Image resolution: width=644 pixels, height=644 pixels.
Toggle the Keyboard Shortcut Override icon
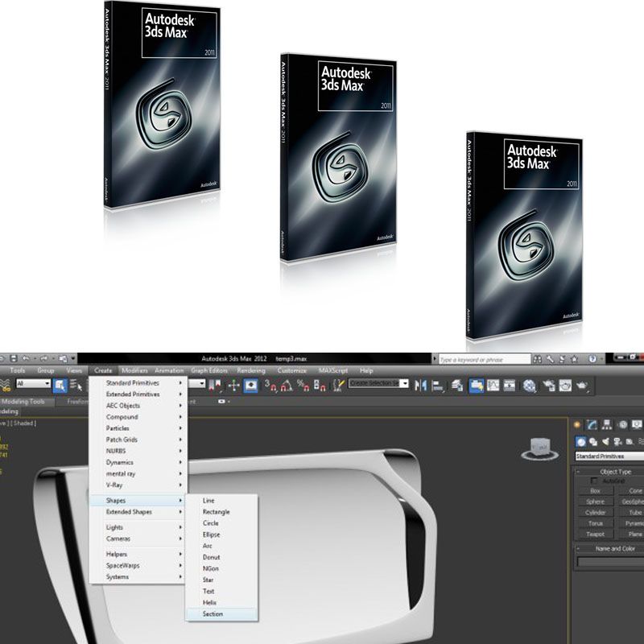251,386
